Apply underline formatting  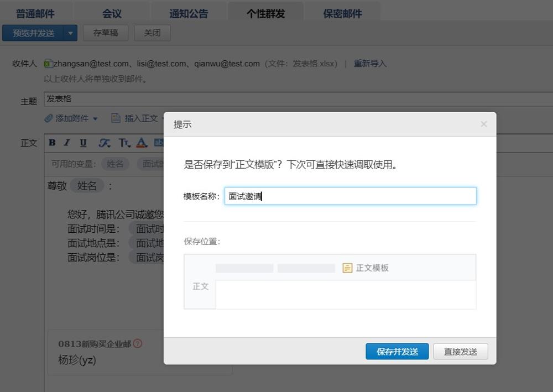click(x=83, y=143)
